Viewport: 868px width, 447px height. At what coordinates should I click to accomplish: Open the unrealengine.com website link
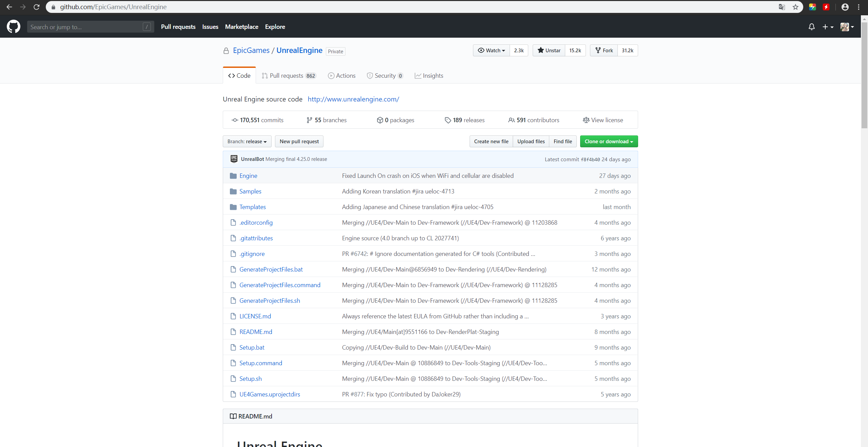tap(353, 99)
